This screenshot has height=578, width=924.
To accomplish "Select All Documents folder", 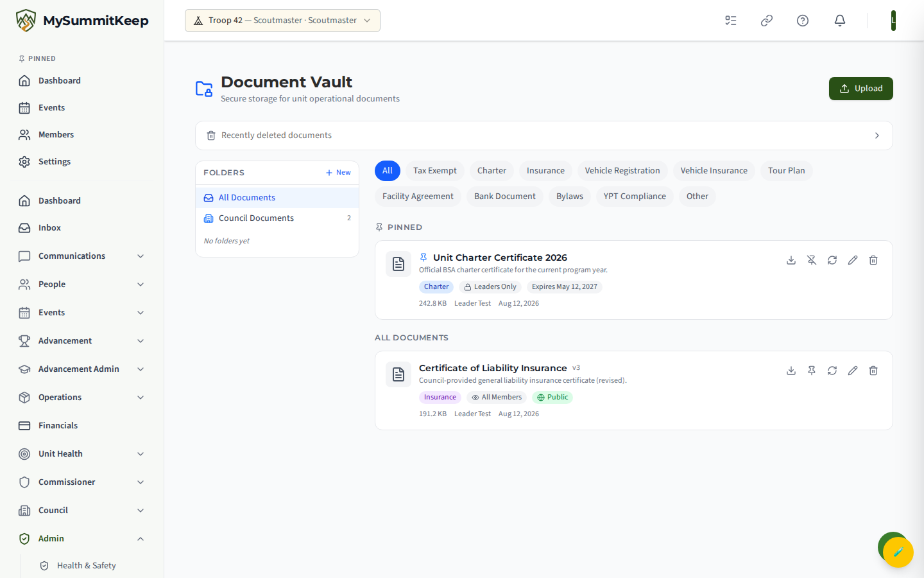I will coord(277,197).
